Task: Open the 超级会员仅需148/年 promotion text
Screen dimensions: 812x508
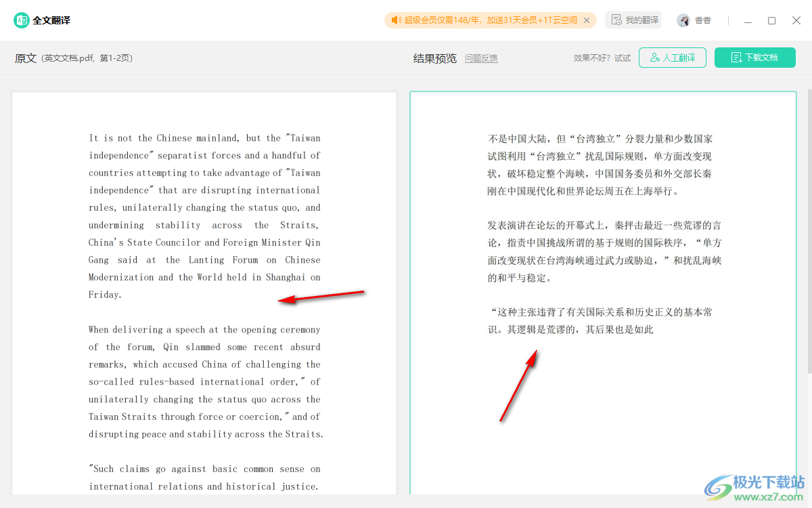Action: coord(491,20)
